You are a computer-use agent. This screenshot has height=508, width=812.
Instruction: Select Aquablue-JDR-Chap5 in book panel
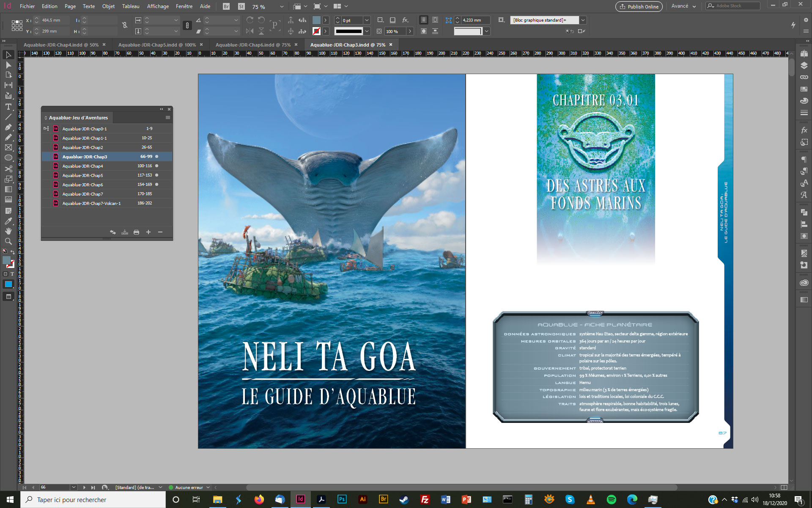[x=107, y=175]
